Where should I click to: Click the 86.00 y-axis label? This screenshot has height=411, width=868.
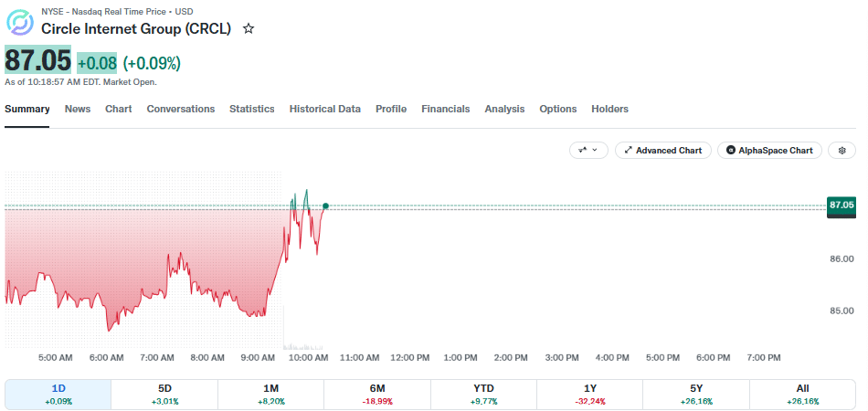pyautogui.click(x=841, y=258)
